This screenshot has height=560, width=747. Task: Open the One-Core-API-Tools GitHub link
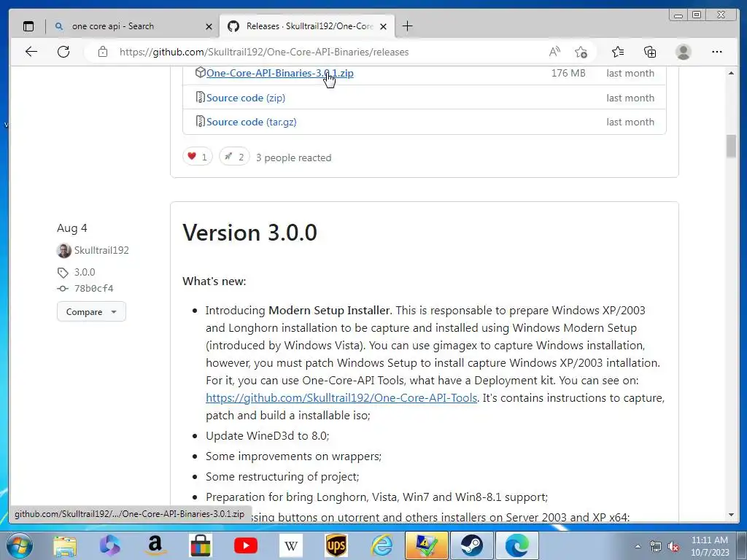341,397
